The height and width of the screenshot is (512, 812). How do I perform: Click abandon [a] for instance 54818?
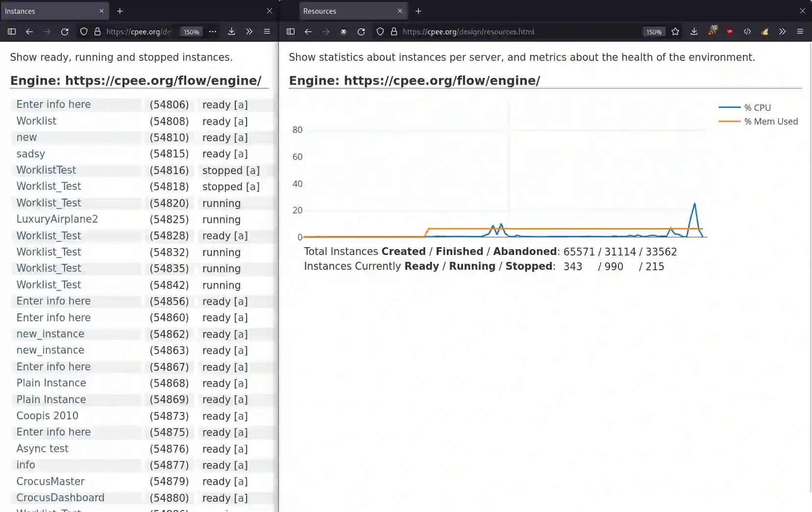253,187
